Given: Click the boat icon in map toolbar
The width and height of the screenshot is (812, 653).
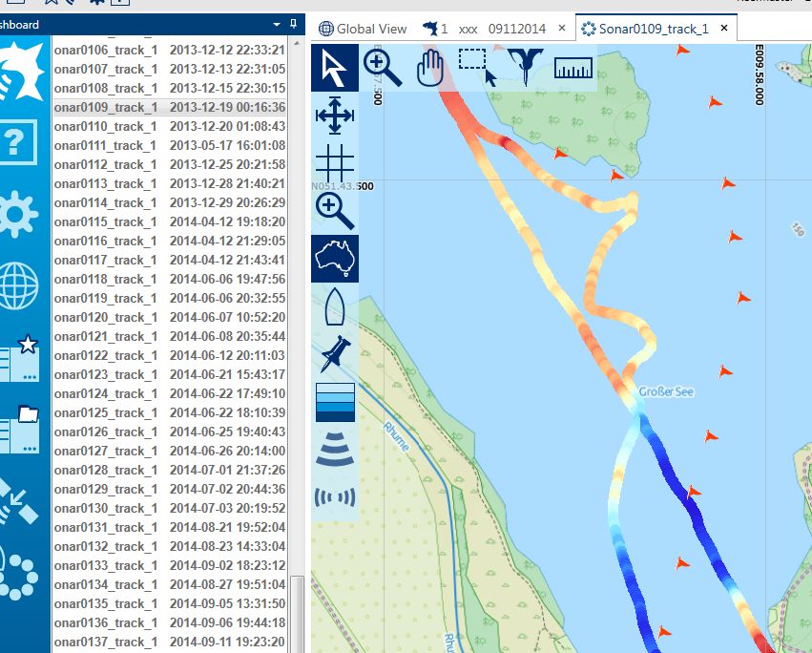Looking at the screenshot, I should point(335,306).
